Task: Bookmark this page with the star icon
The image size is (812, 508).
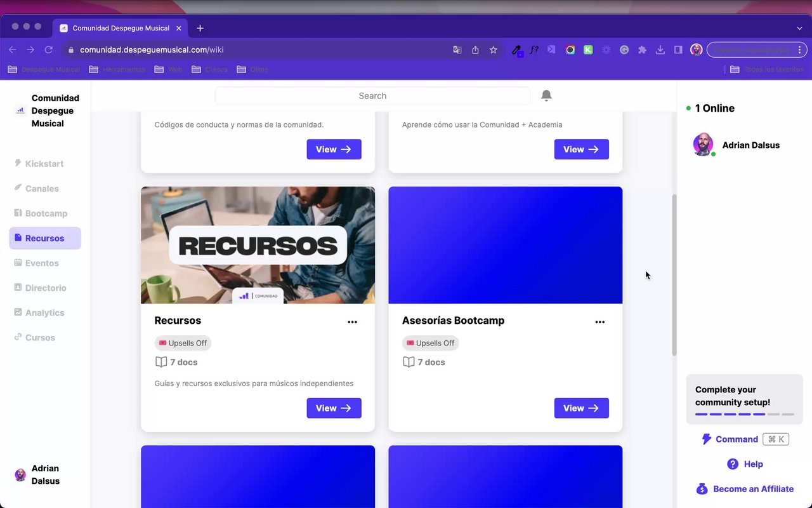Action: 494,50
